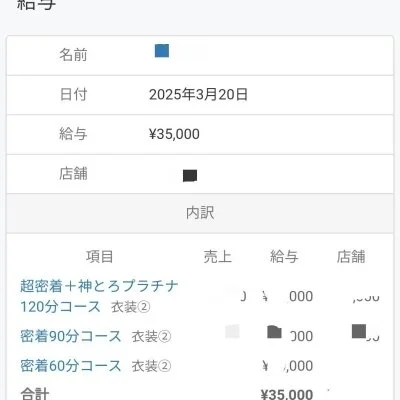This screenshot has width=400, height=400.
Task: Click the 項目 column header
Action: click(100, 257)
